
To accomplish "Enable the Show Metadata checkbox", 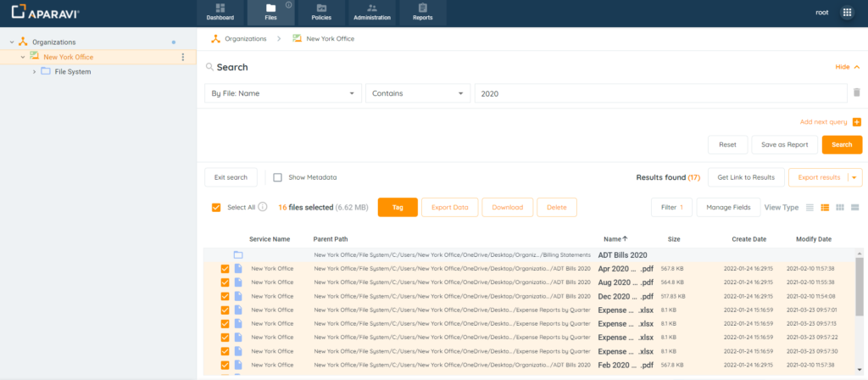I will [277, 177].
